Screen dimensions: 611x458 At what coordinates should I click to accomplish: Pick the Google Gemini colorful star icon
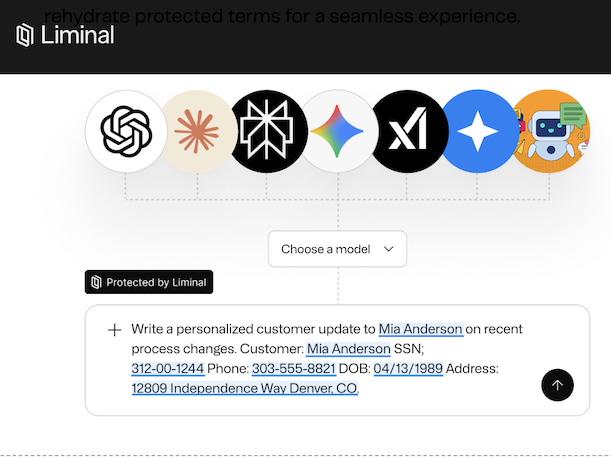pos(338,131)
